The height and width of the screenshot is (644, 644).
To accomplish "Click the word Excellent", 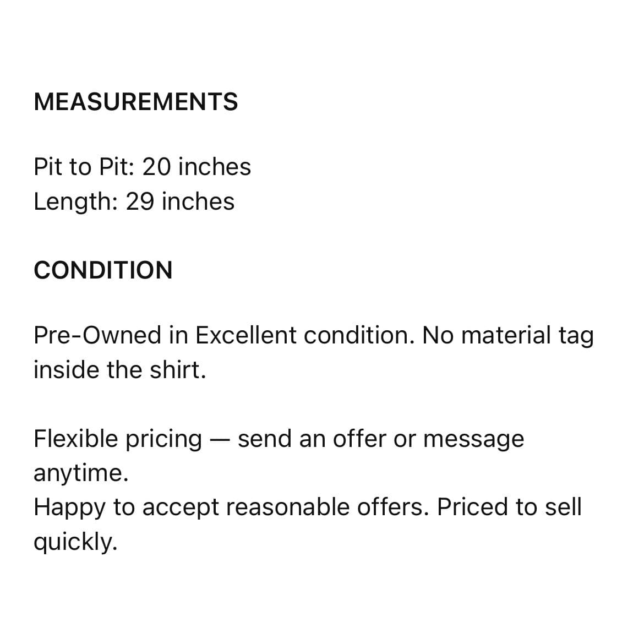I will (x=245, y=335).
